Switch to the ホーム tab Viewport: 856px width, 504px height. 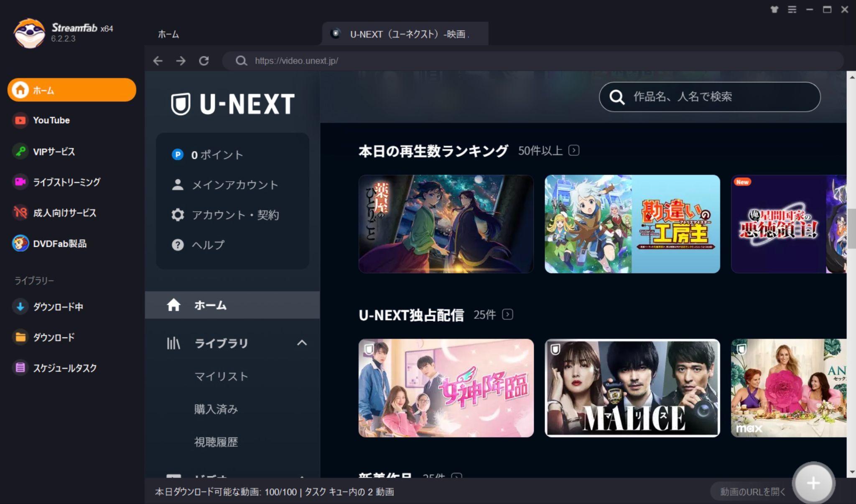click(x=168, y=34)
